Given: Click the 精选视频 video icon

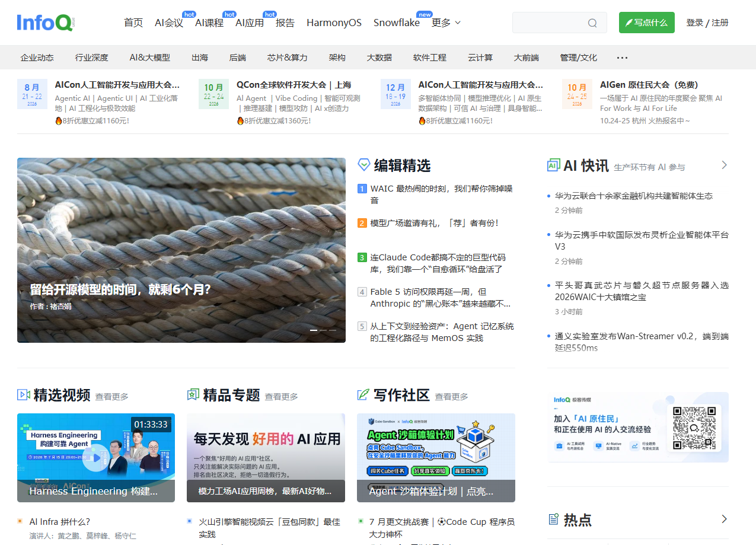Looking at the screenshot, I should [24, 394].
